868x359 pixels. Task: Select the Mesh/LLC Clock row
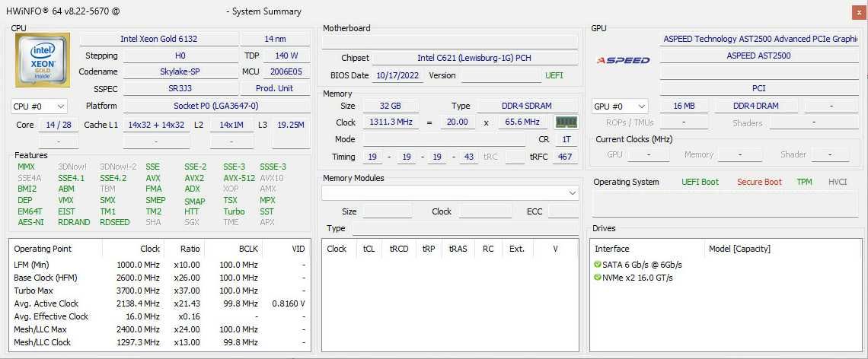click(159, 342)
